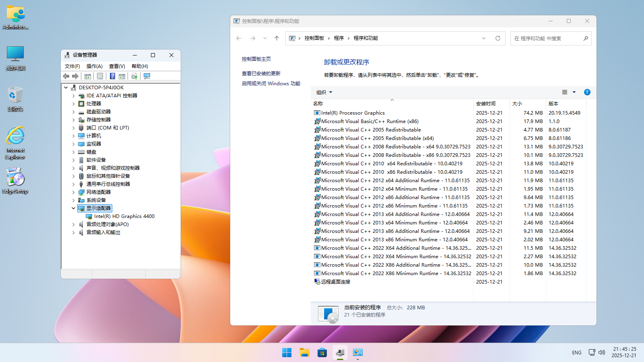The width and height of the screenshot is (644, 362).
Task: Click the view layout icon in Programs list toolbar
Action: 565,92
